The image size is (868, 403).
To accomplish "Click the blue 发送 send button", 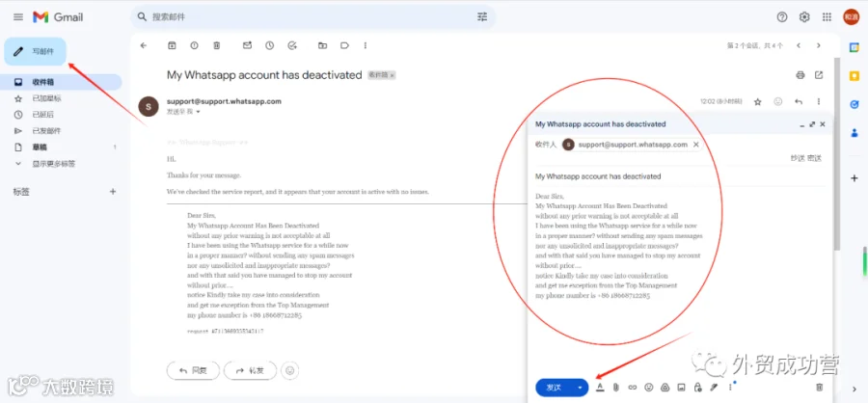I will pyautogui.click(x=555, y=388).
